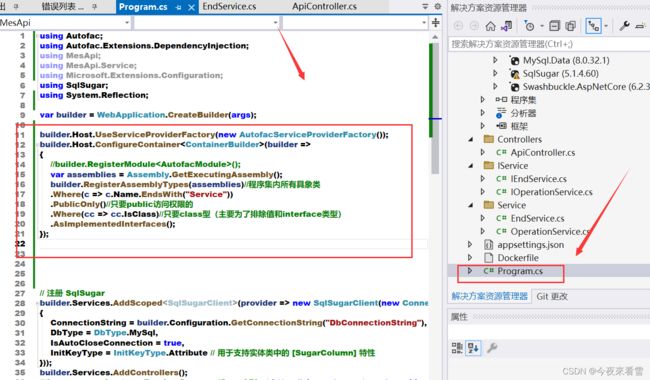The image size is (650, 380).
Task: Select ApiController.cs in Solution Explorer
Action: [x=543, y=152]
